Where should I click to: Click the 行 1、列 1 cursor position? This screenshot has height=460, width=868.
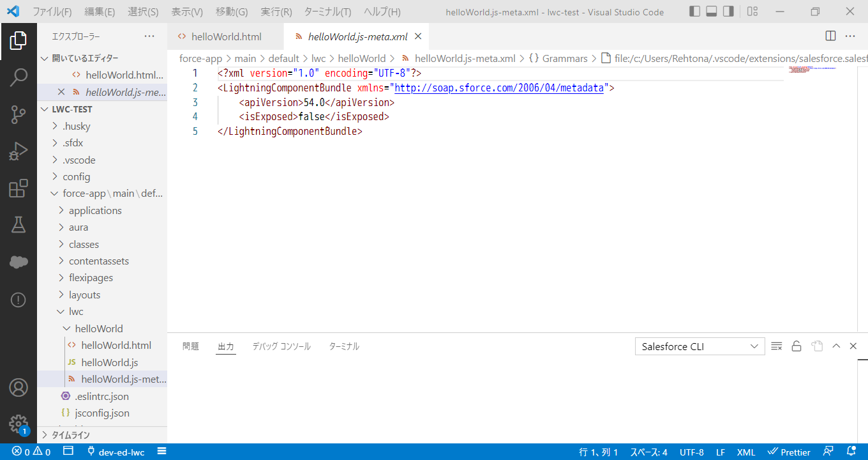599,452
